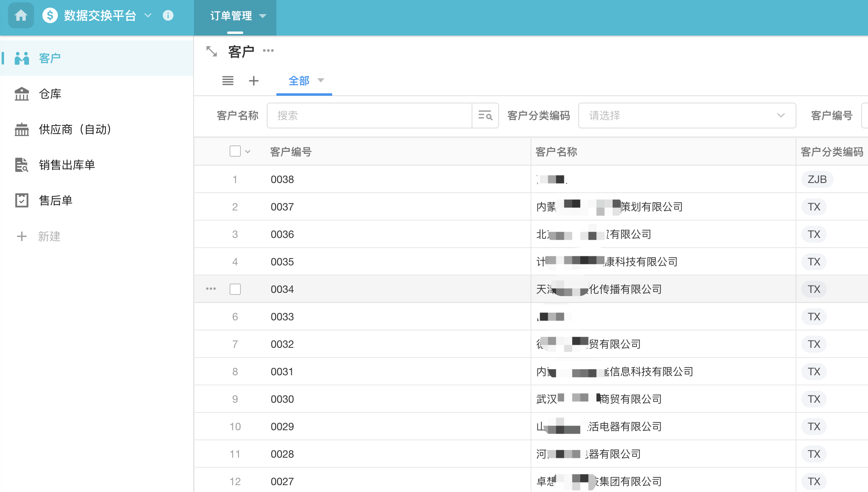Select the 全部 view tab
The width and height of the screenshot is (868, 492).
(x=299, y=81)
